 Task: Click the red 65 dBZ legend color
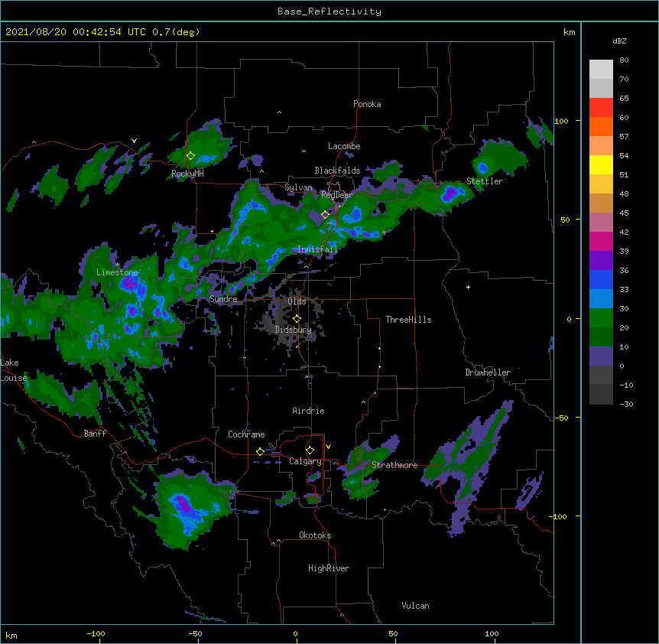601,107
